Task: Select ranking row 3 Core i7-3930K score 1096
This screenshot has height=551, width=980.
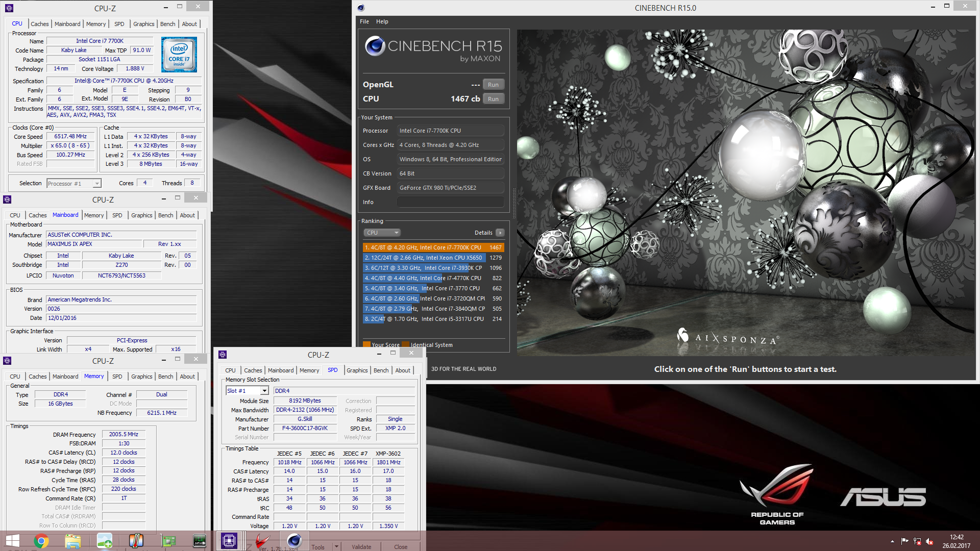Action: (x=433, y=268)
